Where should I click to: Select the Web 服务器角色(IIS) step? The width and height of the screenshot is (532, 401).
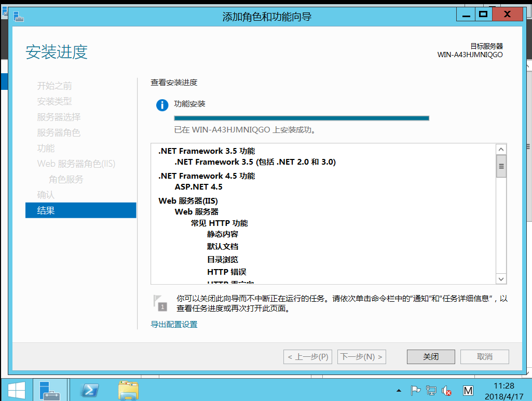[76, 164]
